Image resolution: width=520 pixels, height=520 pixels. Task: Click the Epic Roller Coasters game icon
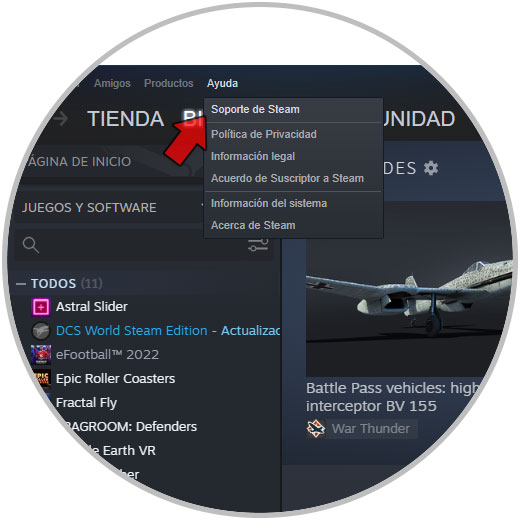(43, 379)
